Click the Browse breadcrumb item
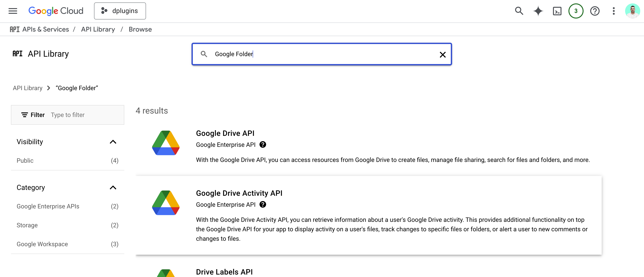Screen dimensions: 644x277 (140, 29)
